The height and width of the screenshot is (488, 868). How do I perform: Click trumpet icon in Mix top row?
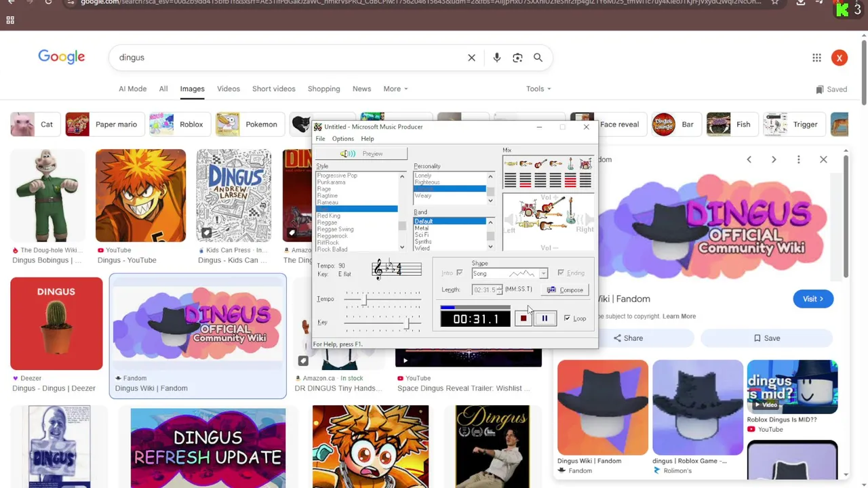[x=511, y=163]
